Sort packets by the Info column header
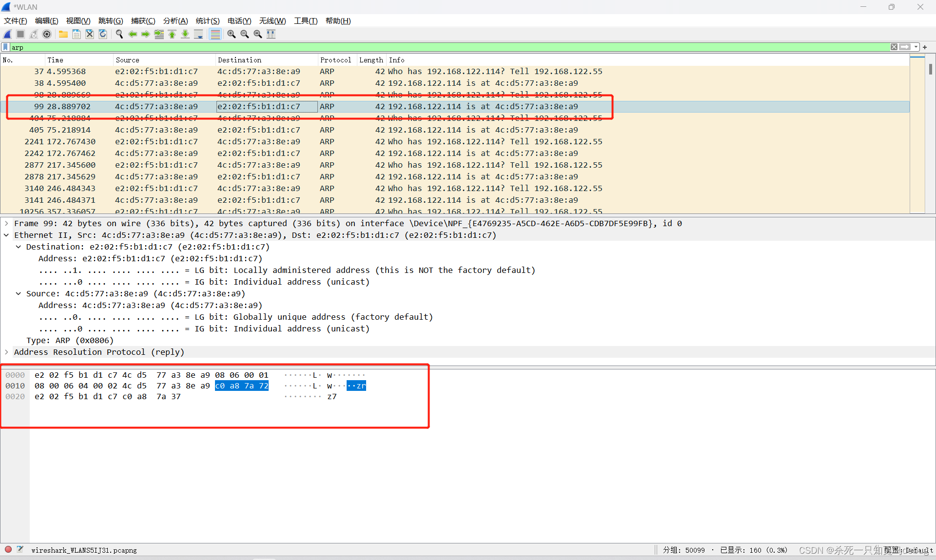Screen dimensions: 936x560 point(648,60)
